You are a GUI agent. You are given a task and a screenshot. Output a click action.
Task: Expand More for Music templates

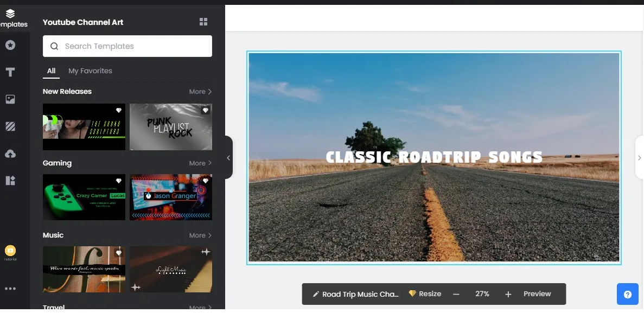coord(200,235)
